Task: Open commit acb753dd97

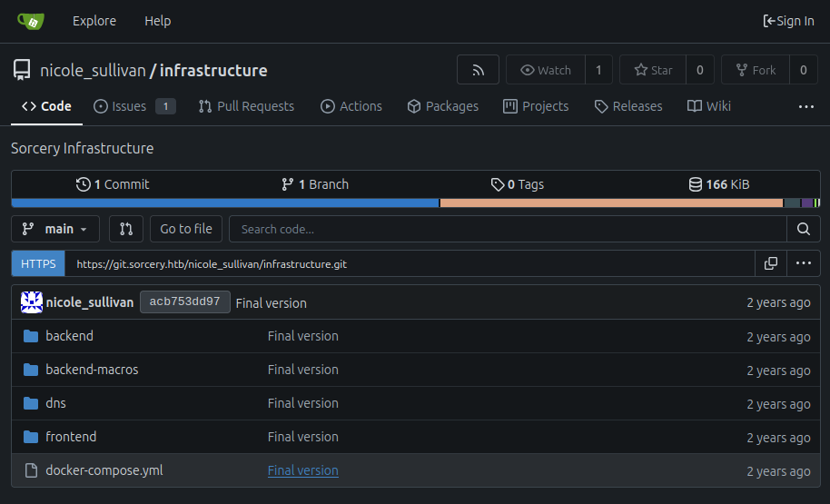Action: coord(184,302)
